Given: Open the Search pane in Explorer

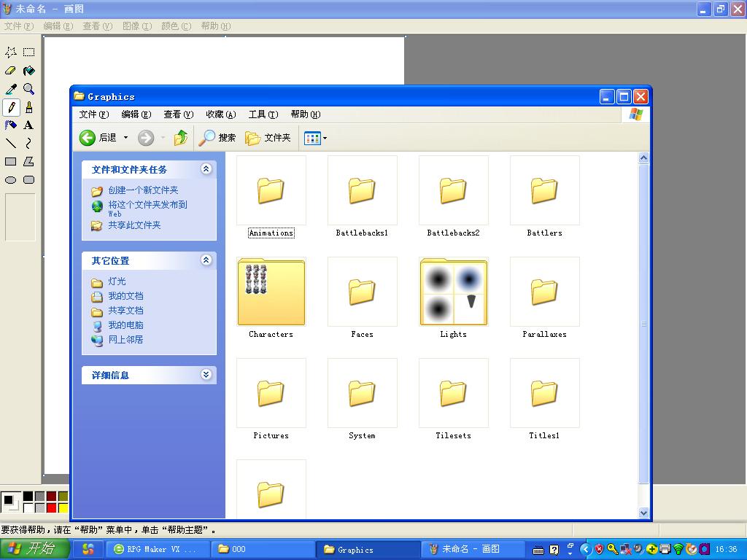Looking at the screenshot, I should click(217, 138).
